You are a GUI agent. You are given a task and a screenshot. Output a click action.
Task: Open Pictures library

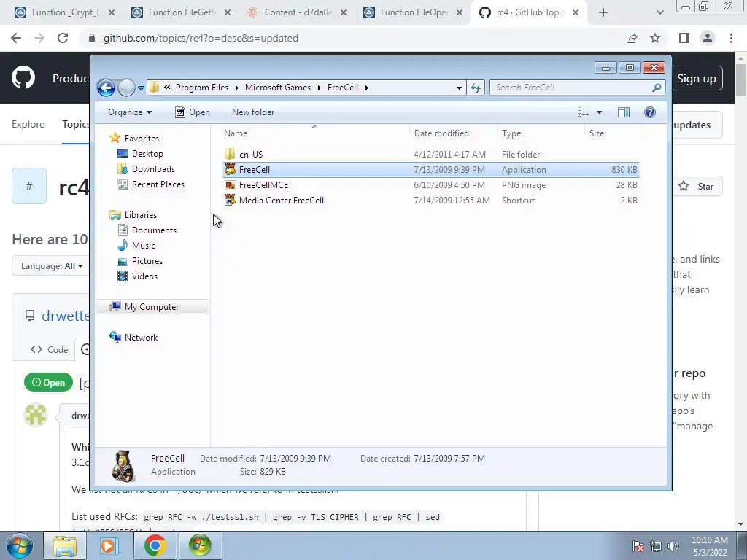tap(147, 260)
